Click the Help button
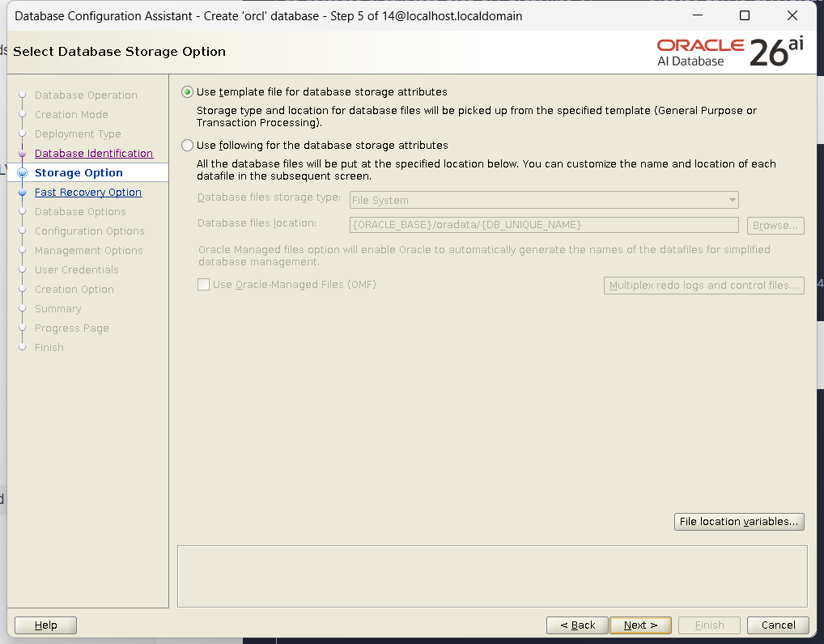Screen dimensions: 824x644 (45, 625)
